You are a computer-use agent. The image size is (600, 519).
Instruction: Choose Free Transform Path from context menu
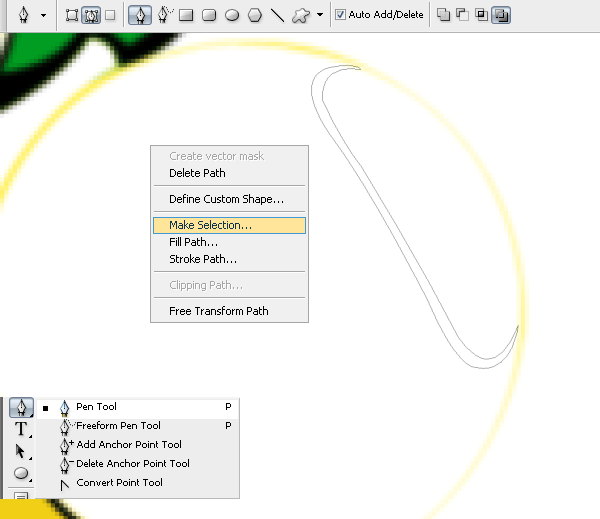[229, 311]
